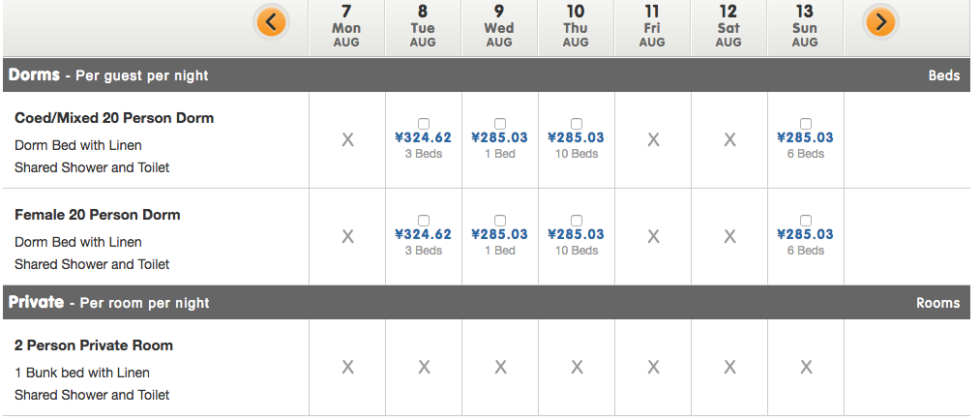Select the 2 Person Private Room title
This screenshot has height=419, width=980.
94,345
